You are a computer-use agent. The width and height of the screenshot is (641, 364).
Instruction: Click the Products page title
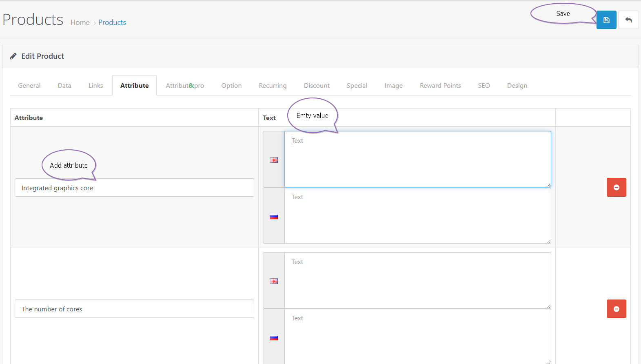33,20
